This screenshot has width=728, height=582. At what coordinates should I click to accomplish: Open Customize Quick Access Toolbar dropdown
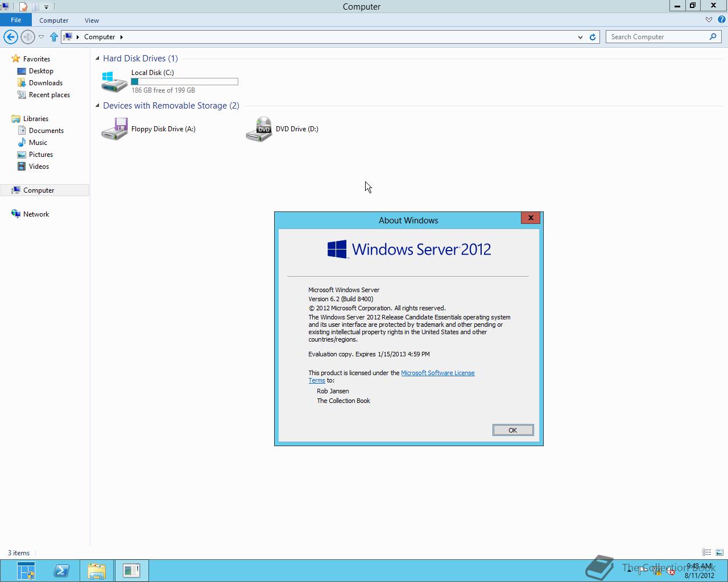tap(47, 7)
